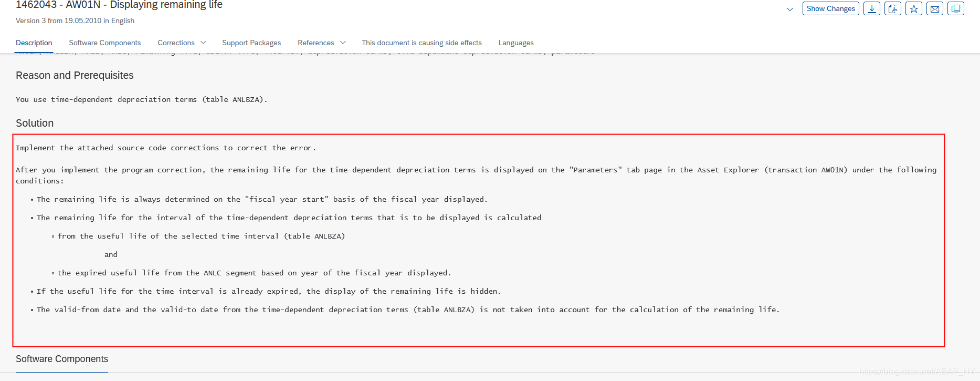Click the bullet 'The remaining life for the interval' is calculated

[x=289, y=218]
